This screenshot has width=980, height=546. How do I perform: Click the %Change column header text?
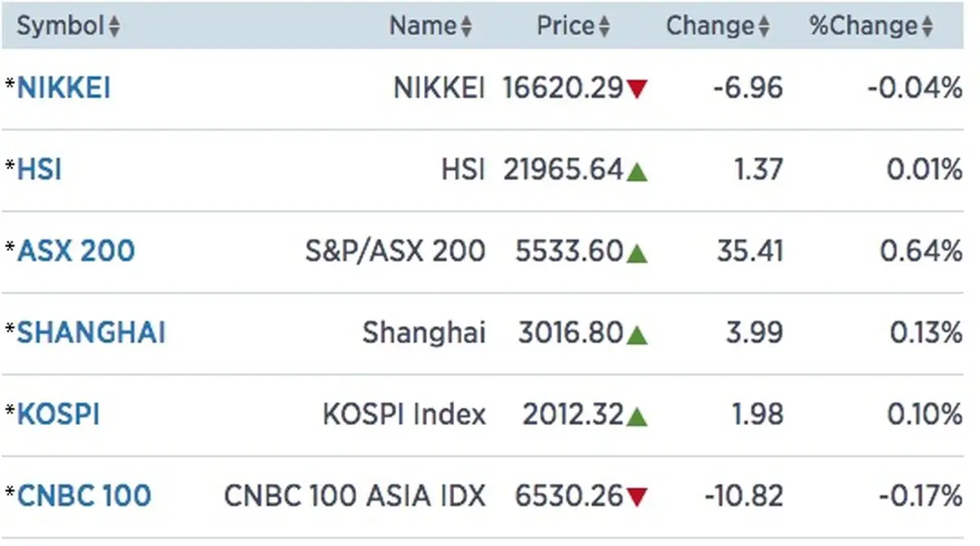[864, 26]
